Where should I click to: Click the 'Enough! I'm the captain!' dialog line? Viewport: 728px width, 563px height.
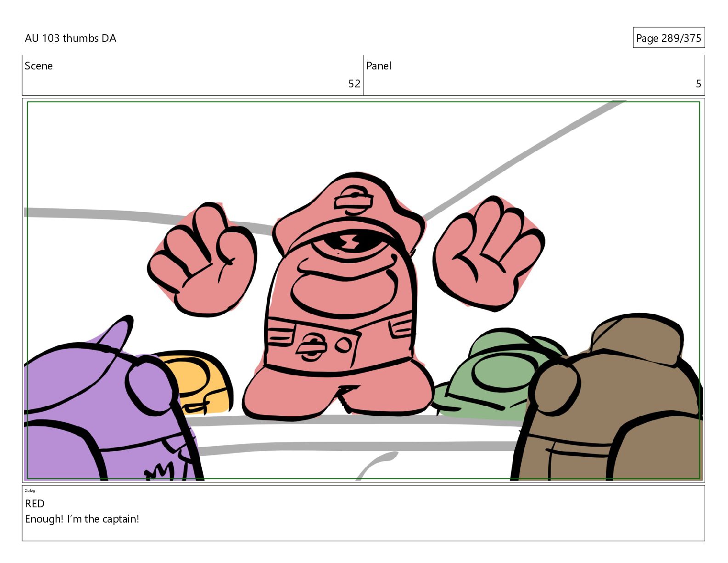(82, 519)
